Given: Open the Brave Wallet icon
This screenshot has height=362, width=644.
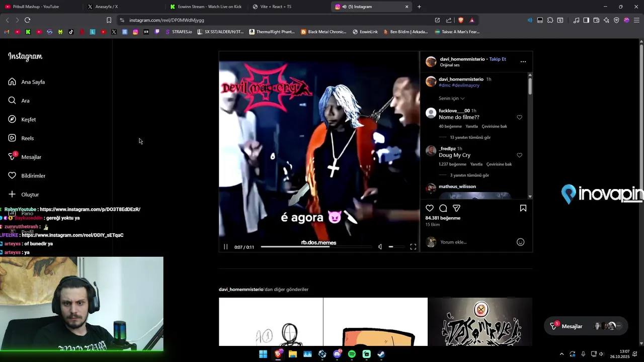Looking at the screenshot, I should [596, 20].
